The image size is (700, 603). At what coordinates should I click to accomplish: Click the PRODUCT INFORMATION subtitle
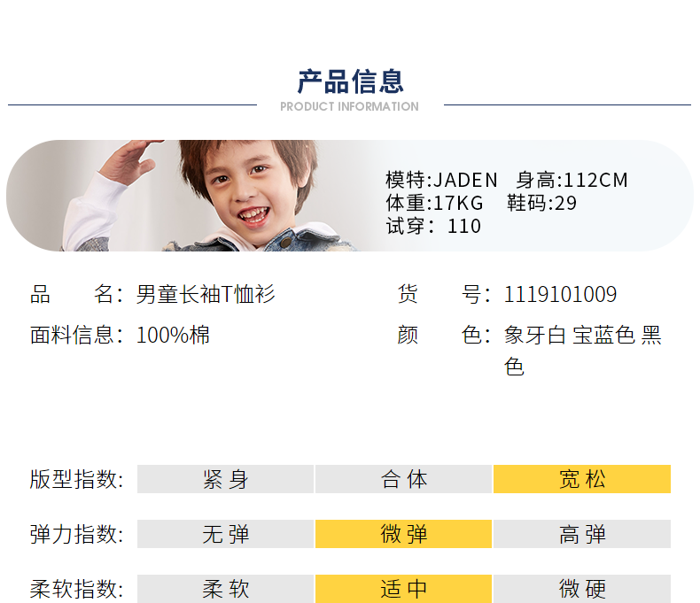click(x=349, y=106)
